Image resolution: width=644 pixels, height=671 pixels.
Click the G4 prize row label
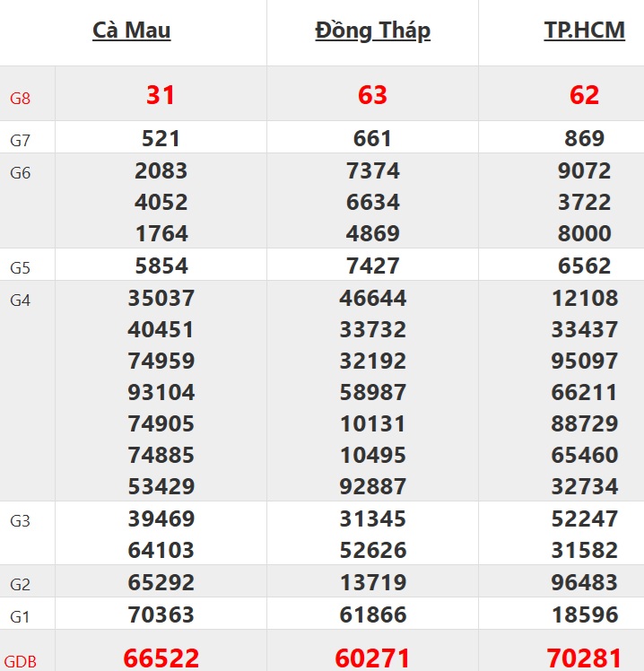coord(20,301)
